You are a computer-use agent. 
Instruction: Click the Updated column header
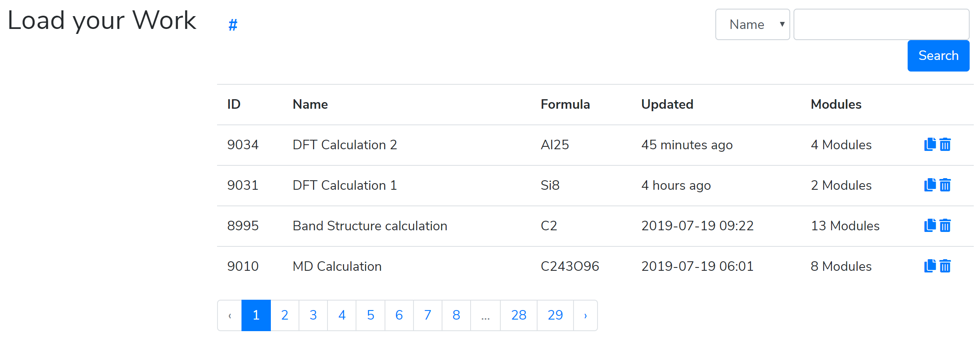(x=667, y=104)
